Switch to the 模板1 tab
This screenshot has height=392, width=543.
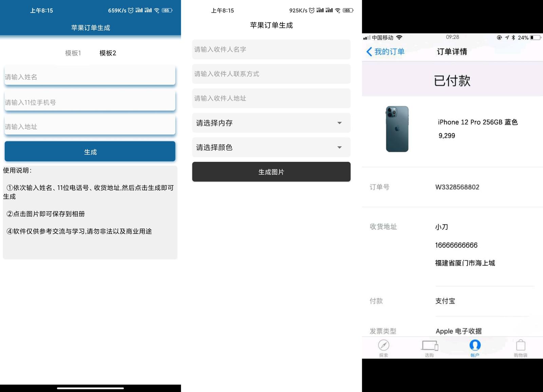pos(73,53)
